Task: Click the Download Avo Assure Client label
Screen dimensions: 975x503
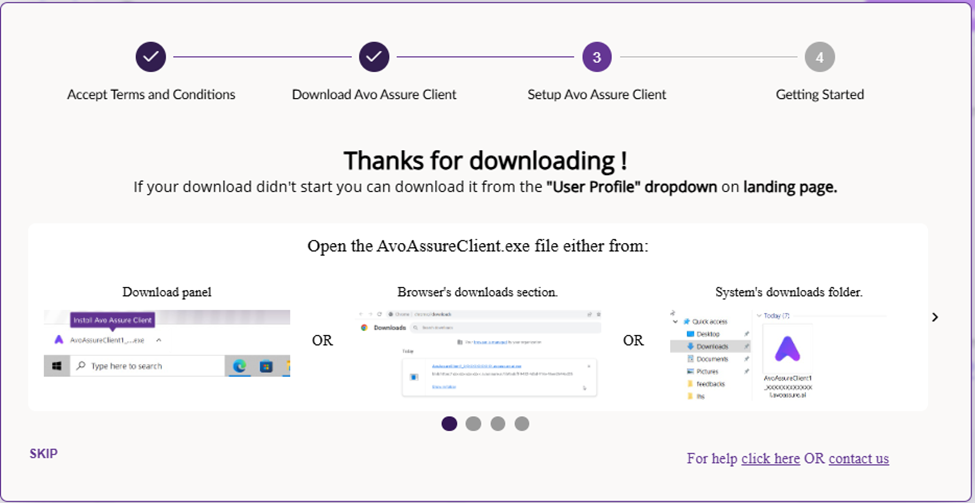Action: tap(374, 95)
